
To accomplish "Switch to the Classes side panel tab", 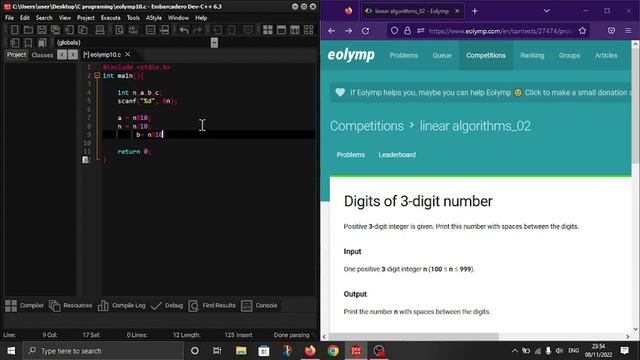I will tap(42, 55).
